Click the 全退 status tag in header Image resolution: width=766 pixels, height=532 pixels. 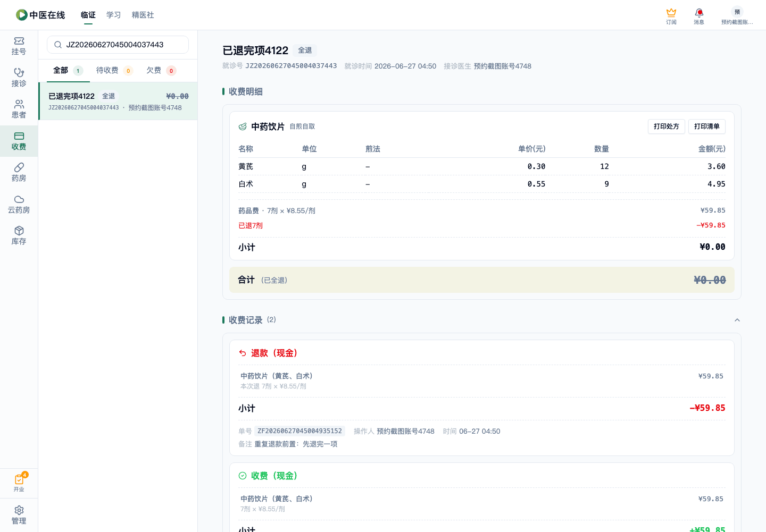[305, 50]
